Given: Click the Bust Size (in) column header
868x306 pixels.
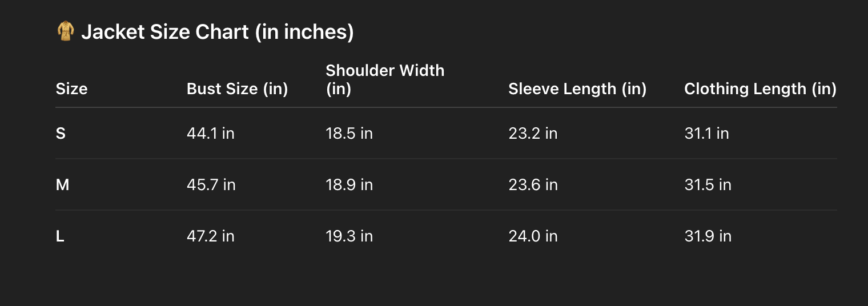Looking at the screenshot, I should click(237, 89).
